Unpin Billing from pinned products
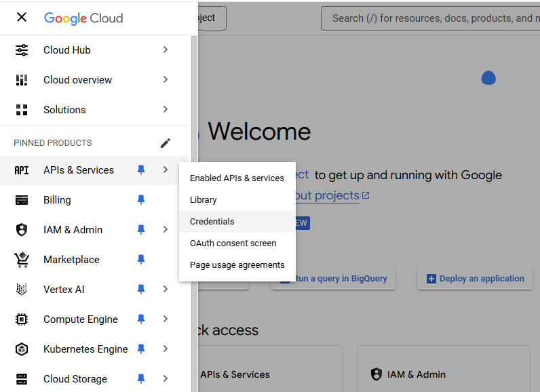The height and width of the screenshot is (392, 540). 141,200
